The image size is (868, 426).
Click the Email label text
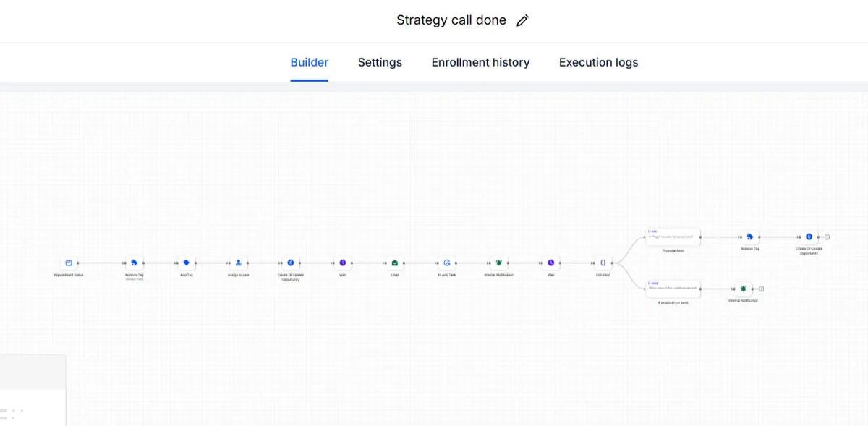click(x=395, y=275)
